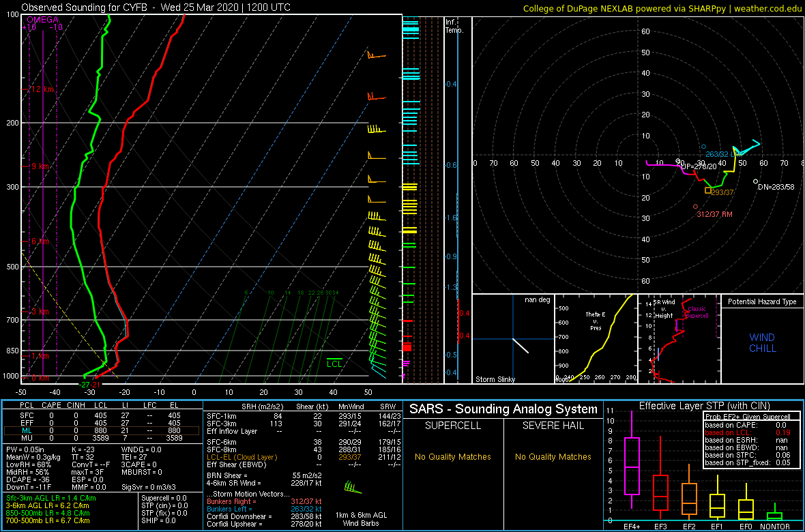805x532 pixels.
Task: Click the 263/32 LM hodograph label
Action: tap(723, 154)
